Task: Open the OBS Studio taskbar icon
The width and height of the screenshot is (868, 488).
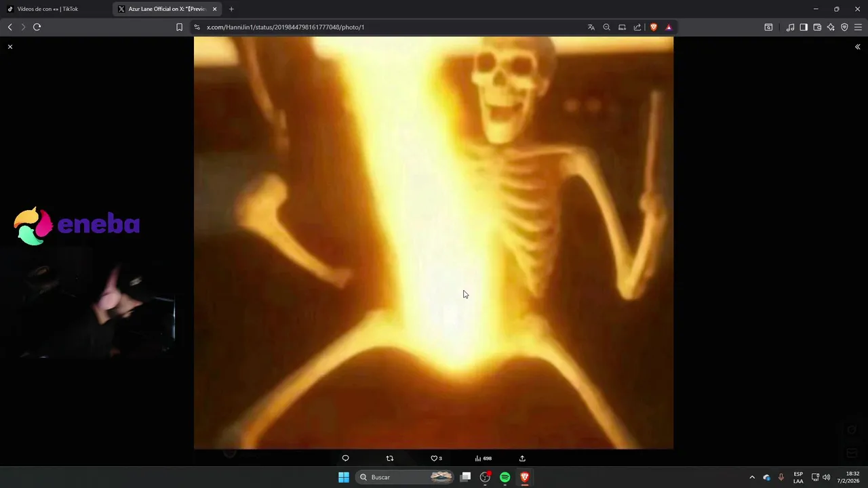Action: [485, 477]
